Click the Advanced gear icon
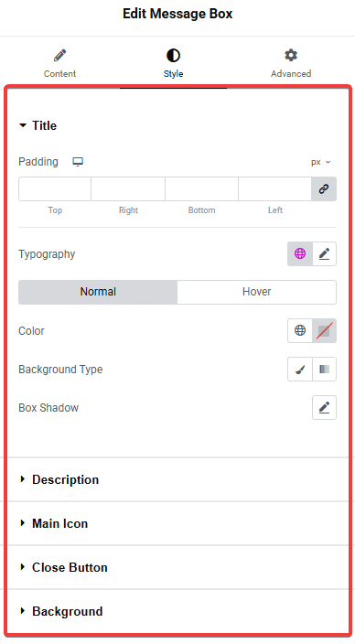355x644 pixels. pos(291,55)
